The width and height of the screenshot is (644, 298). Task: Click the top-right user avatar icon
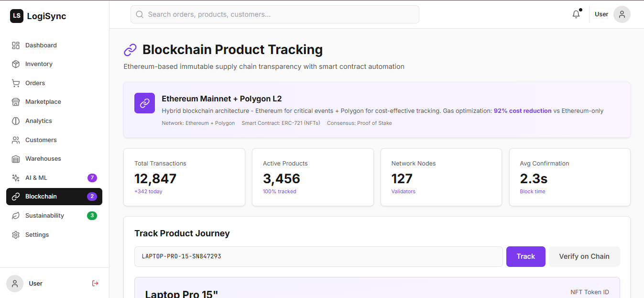click(622, 14)
